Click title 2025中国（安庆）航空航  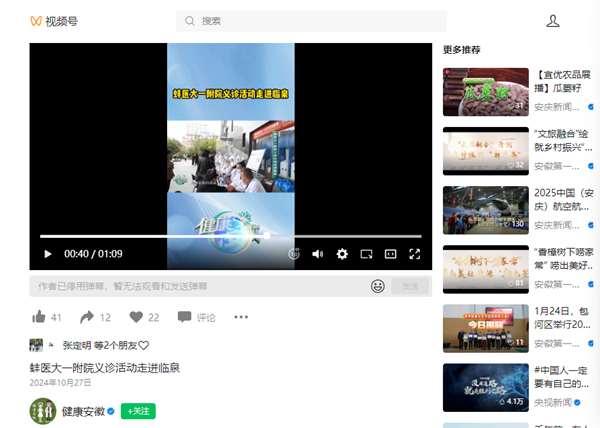pyautogui.click(x=564, y=199)
